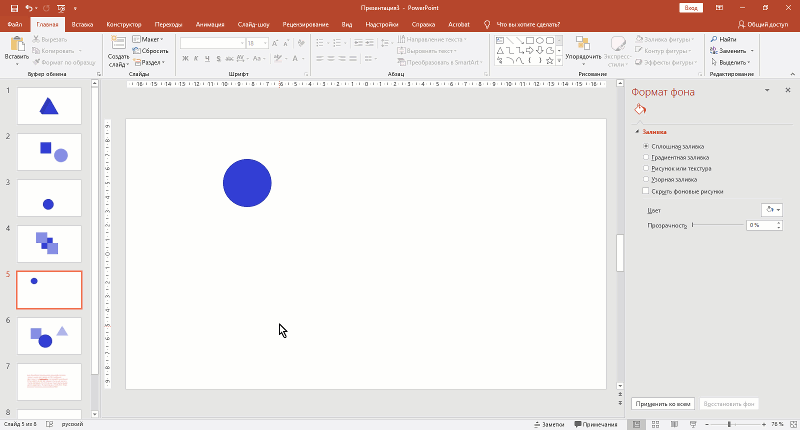Screen dimensions: 800x430
Task: Click Apply to all (Применить ко всем) button
Action: (x=662, y=403)
